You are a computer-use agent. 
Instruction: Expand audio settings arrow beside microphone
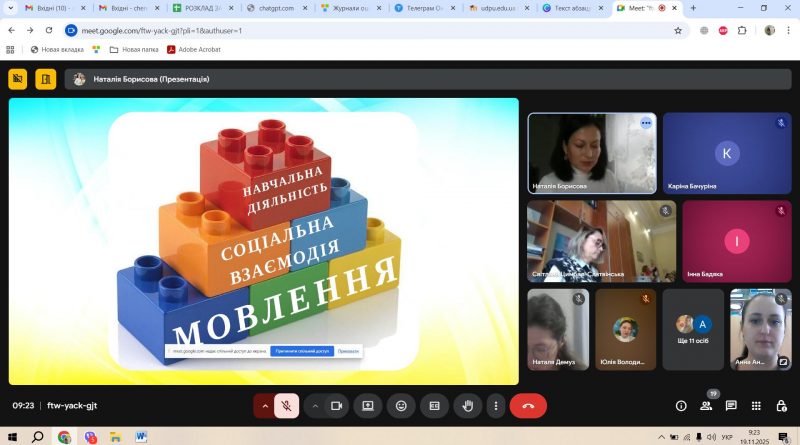(x=265, y=406)
